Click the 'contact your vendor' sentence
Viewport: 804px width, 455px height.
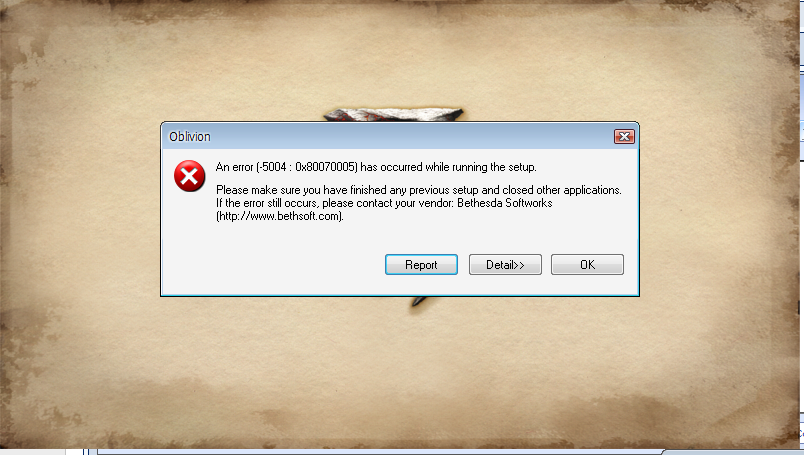tap(384, 203)
